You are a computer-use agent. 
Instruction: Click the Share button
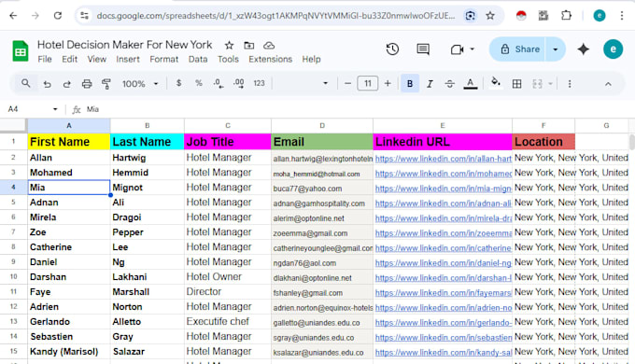click(517, 49)
